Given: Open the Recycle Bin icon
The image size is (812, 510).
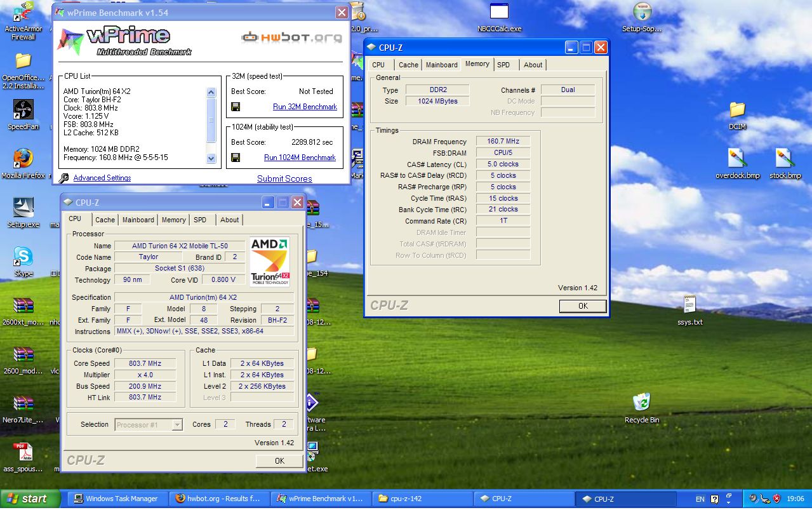Looking at the screenshot, I should click(642, 403).
